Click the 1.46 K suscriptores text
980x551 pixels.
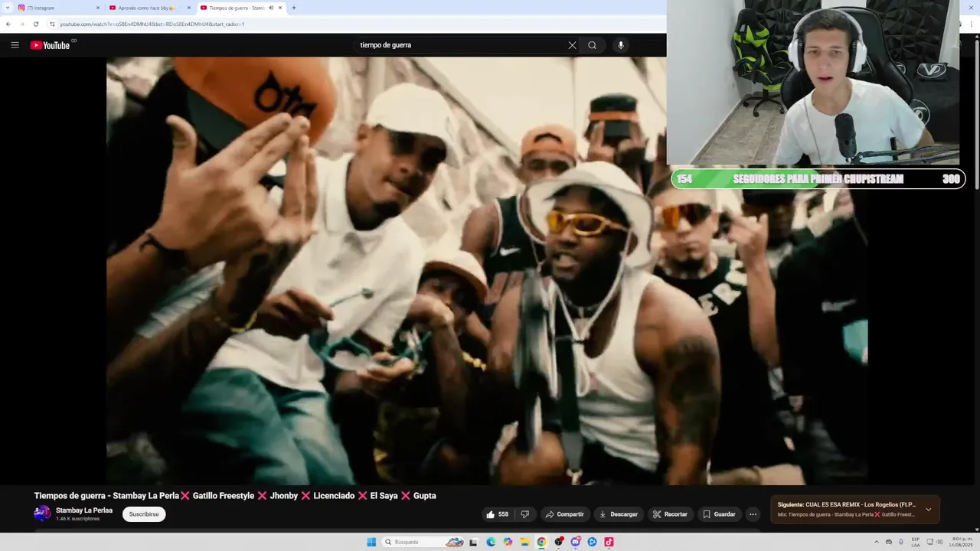tap(77, 519)
